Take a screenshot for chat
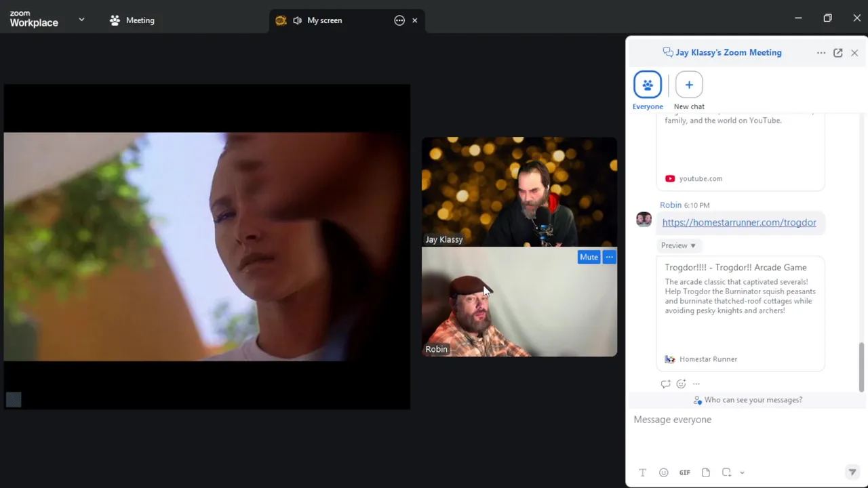This screenshot has height=488, width=868. pos(726,472)
